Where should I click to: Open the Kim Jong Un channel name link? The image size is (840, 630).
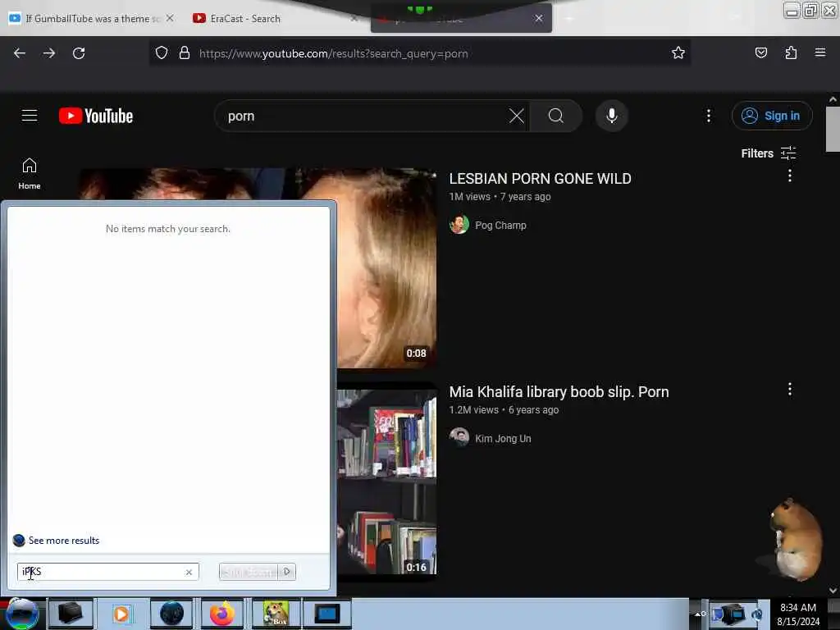(503, 438)
